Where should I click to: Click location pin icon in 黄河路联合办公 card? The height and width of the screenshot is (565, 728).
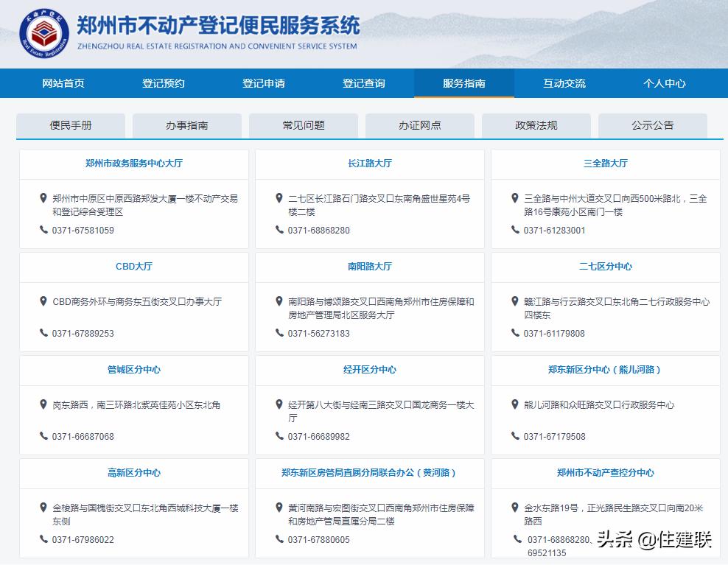[279, 508]
